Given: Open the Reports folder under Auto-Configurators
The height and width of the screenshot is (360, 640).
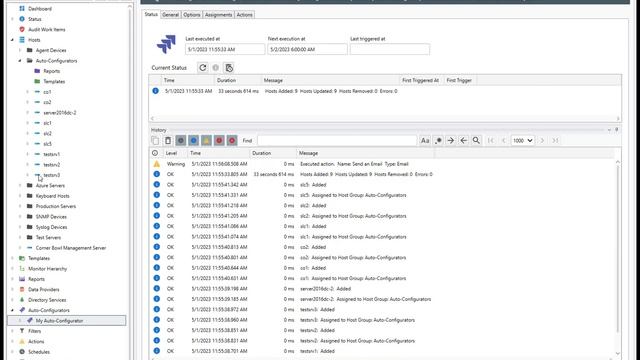Looking at the screenshot, I should pyautogui.click(x=51, y=71).
